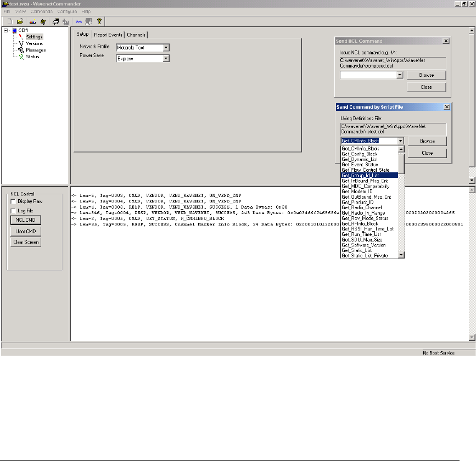Screen dimensions: 476x461
Task: Open the Commands menu
Action: (x=42, y=11)
